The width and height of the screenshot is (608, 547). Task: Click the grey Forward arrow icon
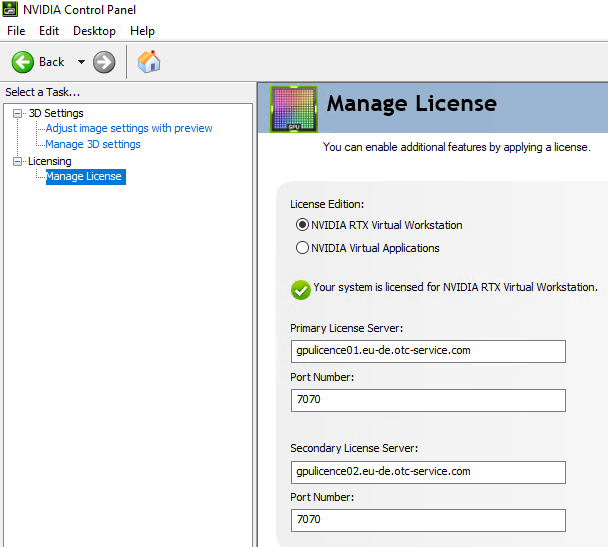pos(104,62)
